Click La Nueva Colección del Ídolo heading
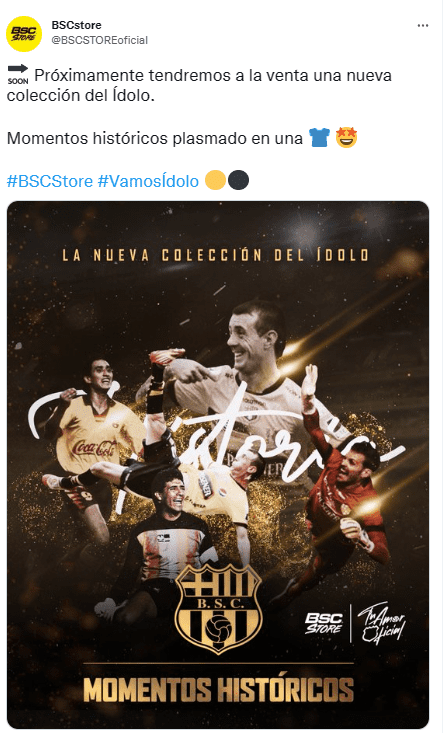 coord(216,255)
